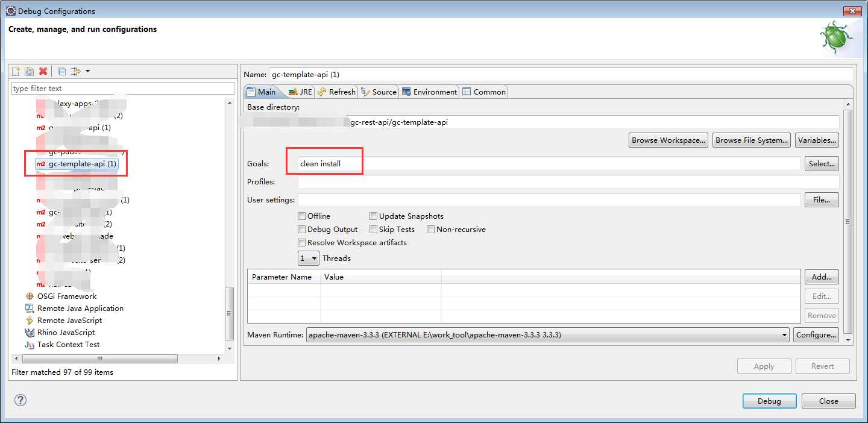Image resolution: width=868 pixels, height=423 pixels.
Task: Click the Task Context Test JUnit icon
Action: [30, 344]
